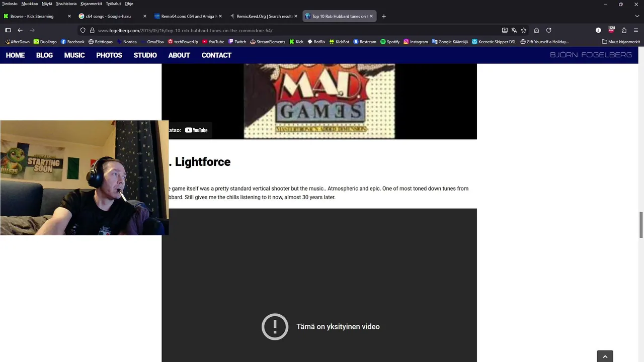Screen dimensions: 644x362
Task: Switch to c64 songs Google-haku tab
Action: tap(113, 16)
